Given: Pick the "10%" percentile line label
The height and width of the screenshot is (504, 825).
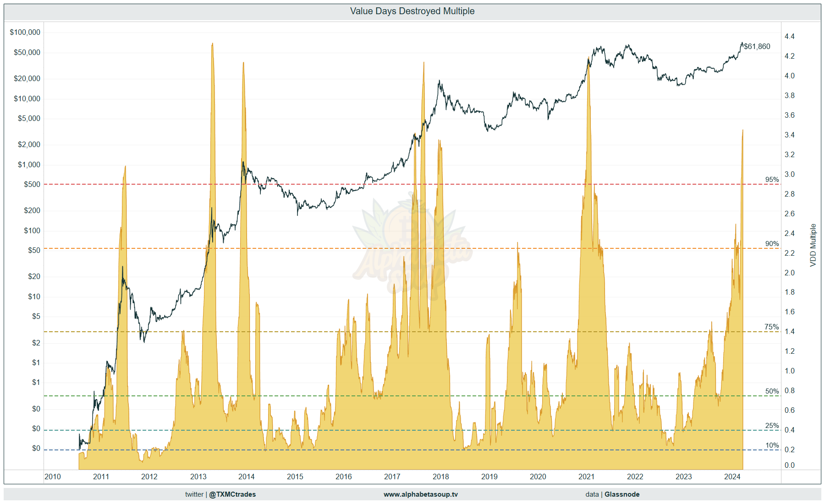Looking at the screenshot, I should (772, 445).
